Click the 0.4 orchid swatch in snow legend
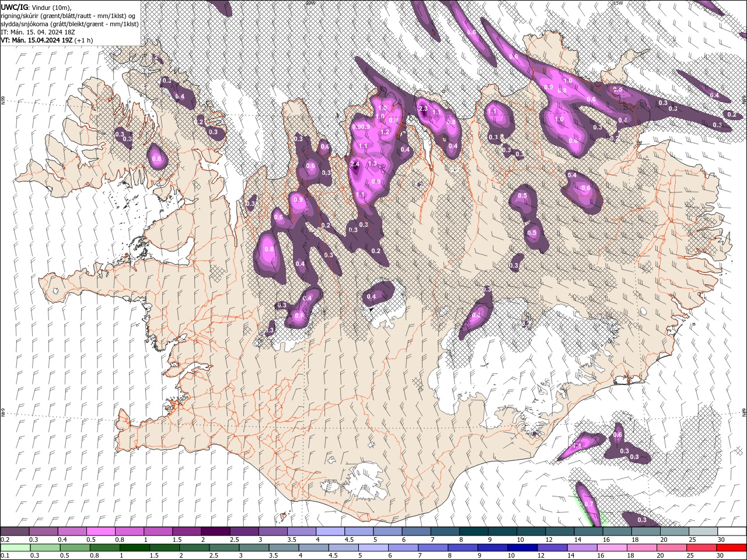Screen dimensions: 747x560 point(72,531)
